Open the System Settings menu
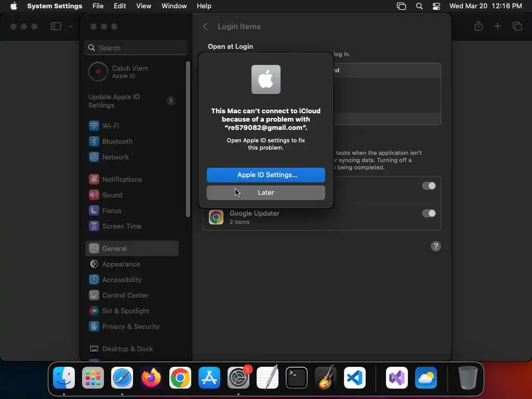 pyautogui.click(x=55, y=6)
